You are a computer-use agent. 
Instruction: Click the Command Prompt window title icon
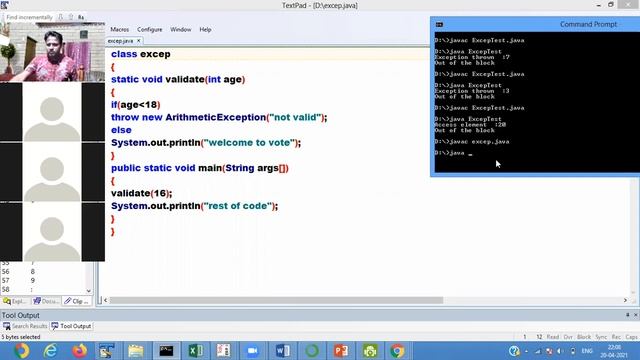(439, 24)
